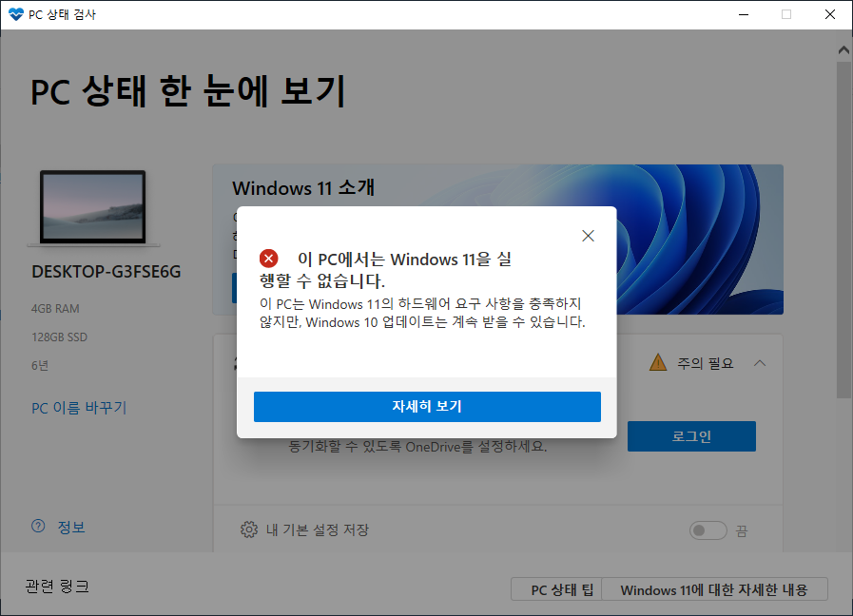
Task: Close the PC 상태 검사 window
Action: (829, 14)
